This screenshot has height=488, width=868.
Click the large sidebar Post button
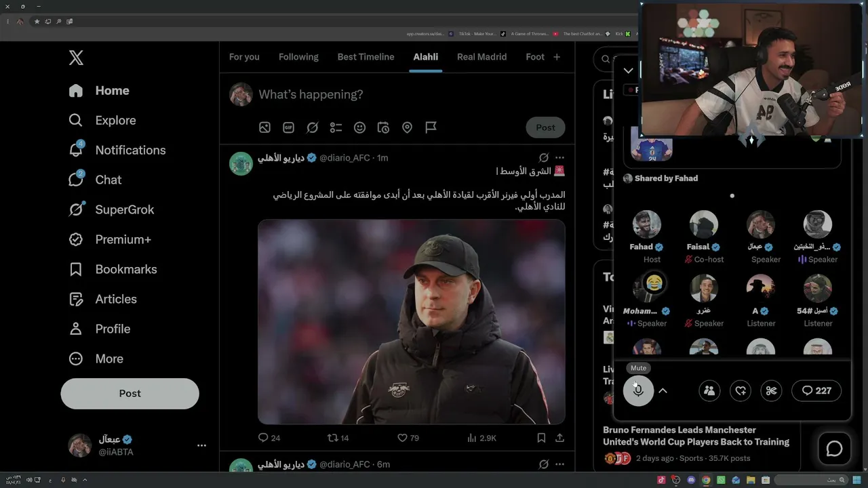pyautogui.click(x=130, y=394)
